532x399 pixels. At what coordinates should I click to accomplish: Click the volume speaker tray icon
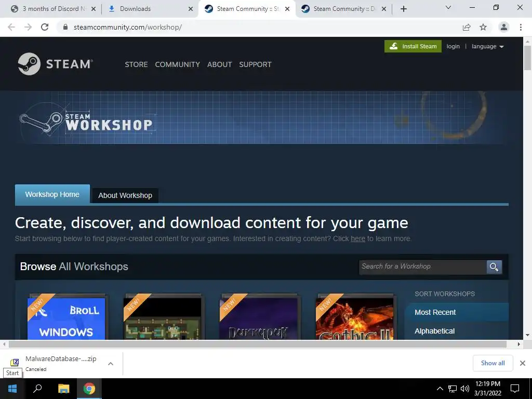(465, 389)
